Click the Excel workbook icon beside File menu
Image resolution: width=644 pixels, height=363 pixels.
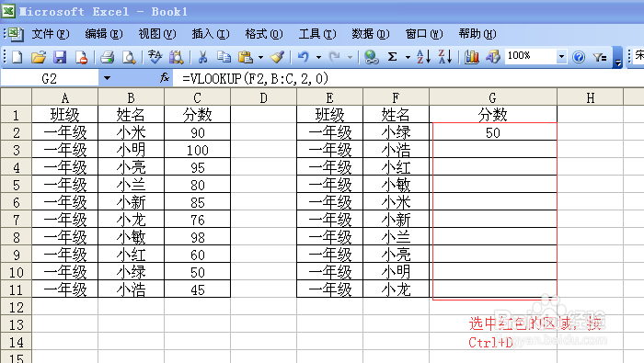pyautogui.click(x=16, y=34)
